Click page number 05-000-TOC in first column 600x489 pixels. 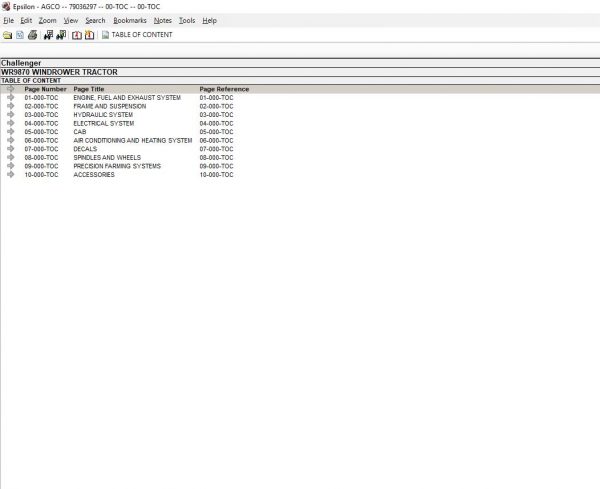[x=41, y=132]
